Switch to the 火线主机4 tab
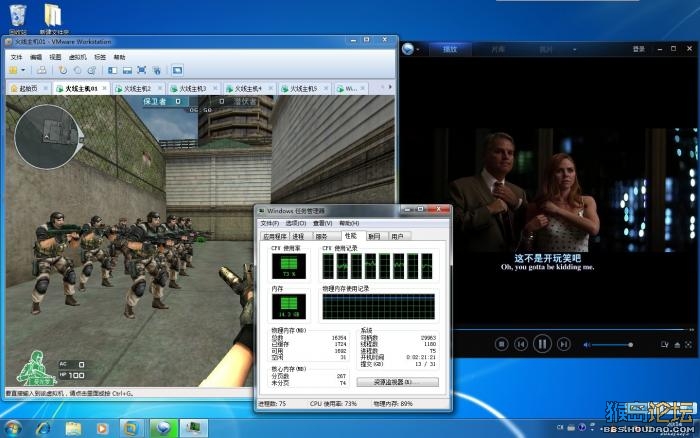The width and height of the screenshot is (700, 438). [248, 88]
